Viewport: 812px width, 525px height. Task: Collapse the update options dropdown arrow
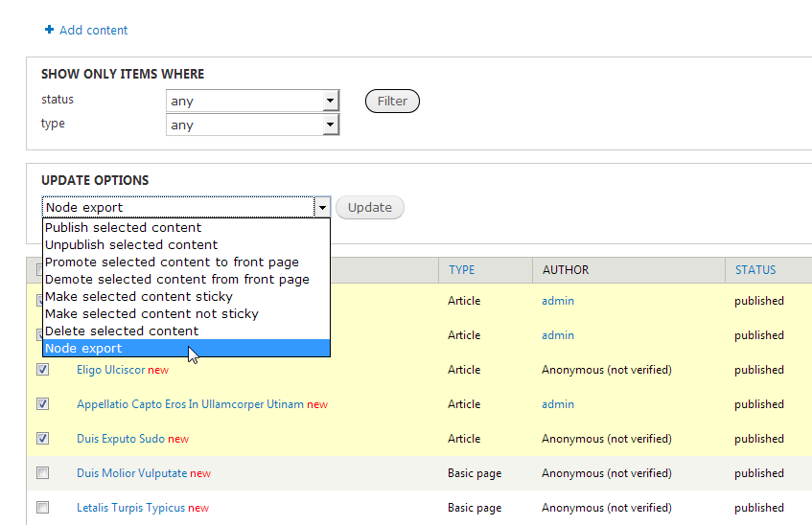[x=323, y=207]
